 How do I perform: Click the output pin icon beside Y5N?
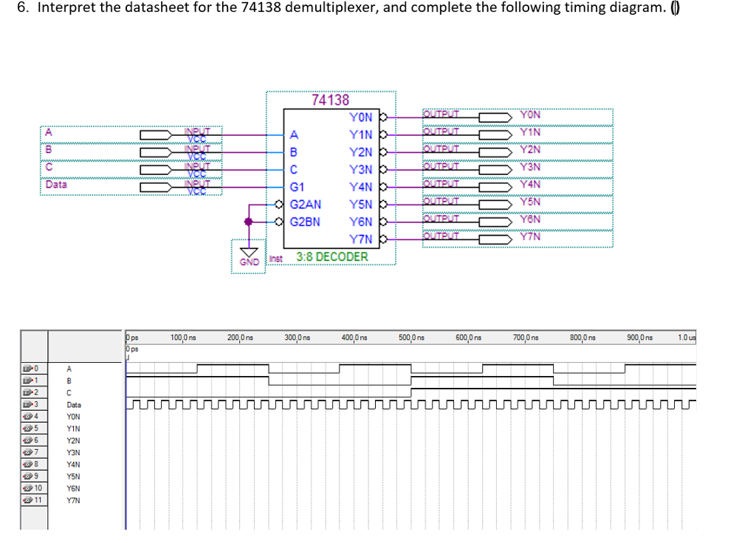pyautogui.click(x=495, y=204)
